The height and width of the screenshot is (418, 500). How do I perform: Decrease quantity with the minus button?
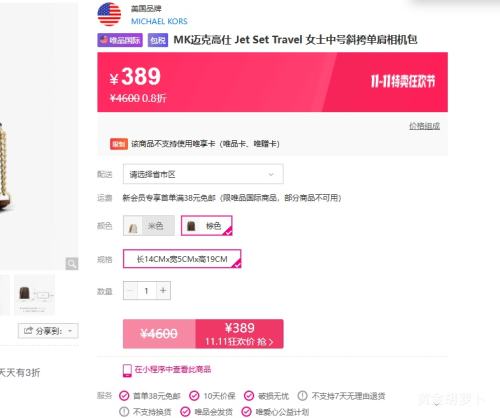(130, 291)
